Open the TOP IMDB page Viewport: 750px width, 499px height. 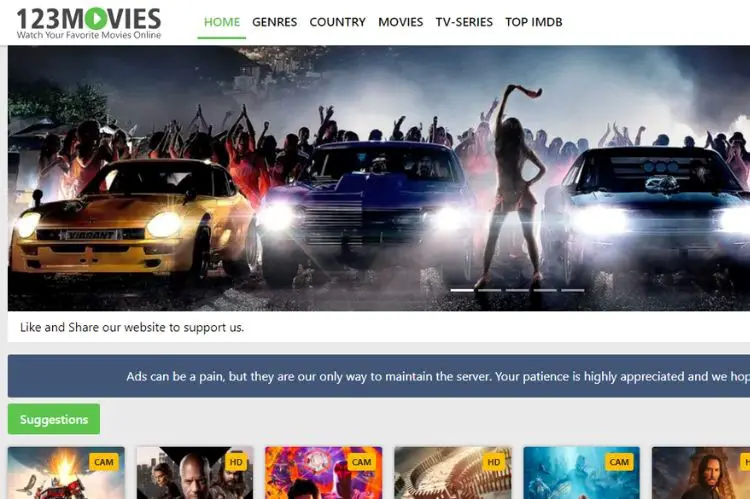click(x=534, y=22)
